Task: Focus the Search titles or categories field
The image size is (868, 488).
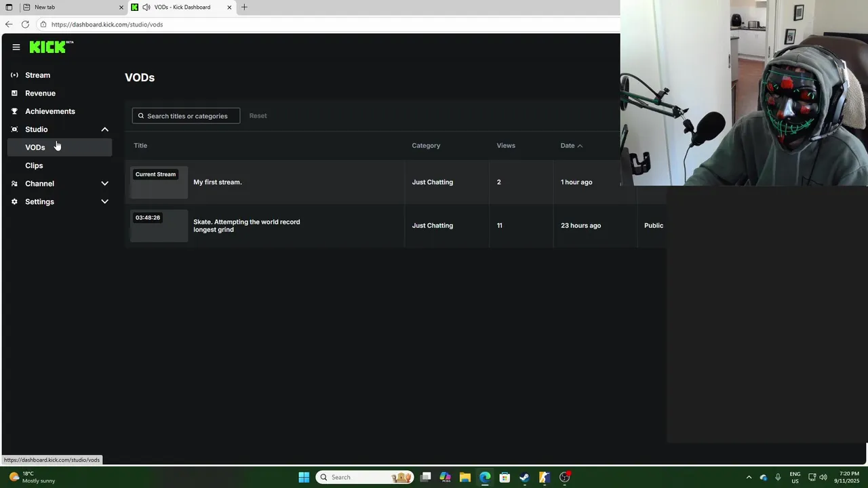Action: pyautogui.click(x=186, y=116)
